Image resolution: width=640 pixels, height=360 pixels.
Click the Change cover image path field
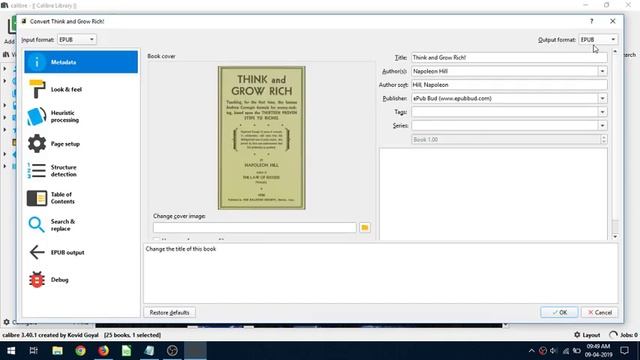tap(255, 227)
